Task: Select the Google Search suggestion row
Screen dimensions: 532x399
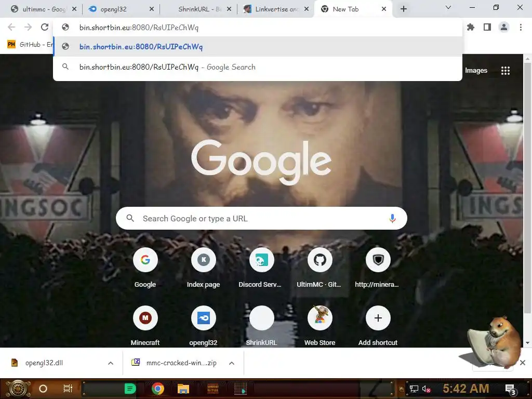Action: [x=258, y=67]
